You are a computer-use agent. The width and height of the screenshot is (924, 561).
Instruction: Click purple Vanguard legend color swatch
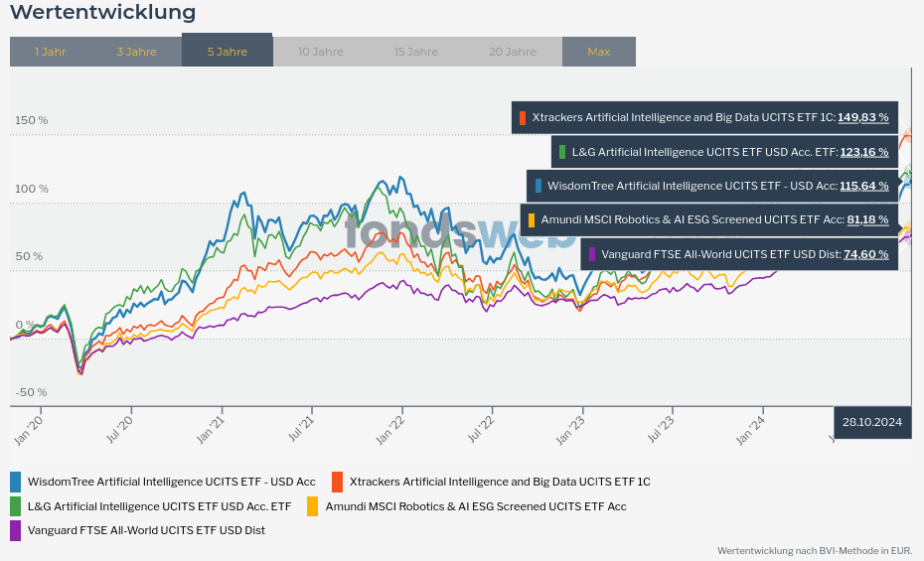coord(16,530)
